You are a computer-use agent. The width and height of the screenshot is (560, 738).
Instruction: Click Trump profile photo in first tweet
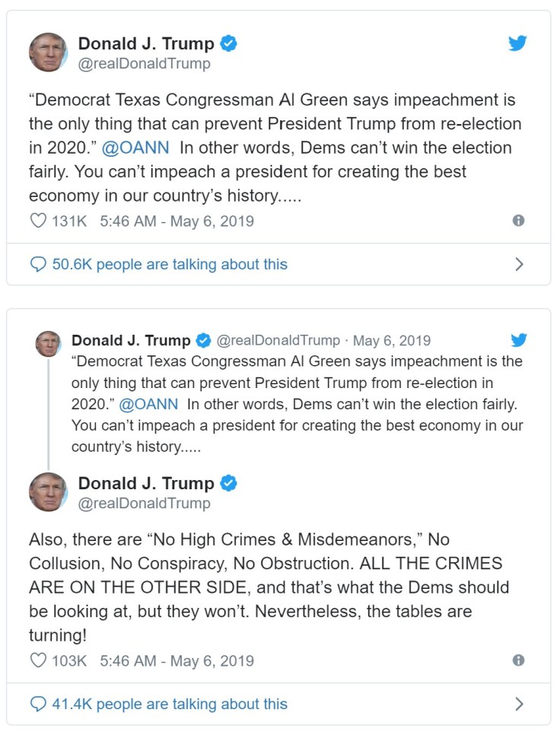[48, 52]
